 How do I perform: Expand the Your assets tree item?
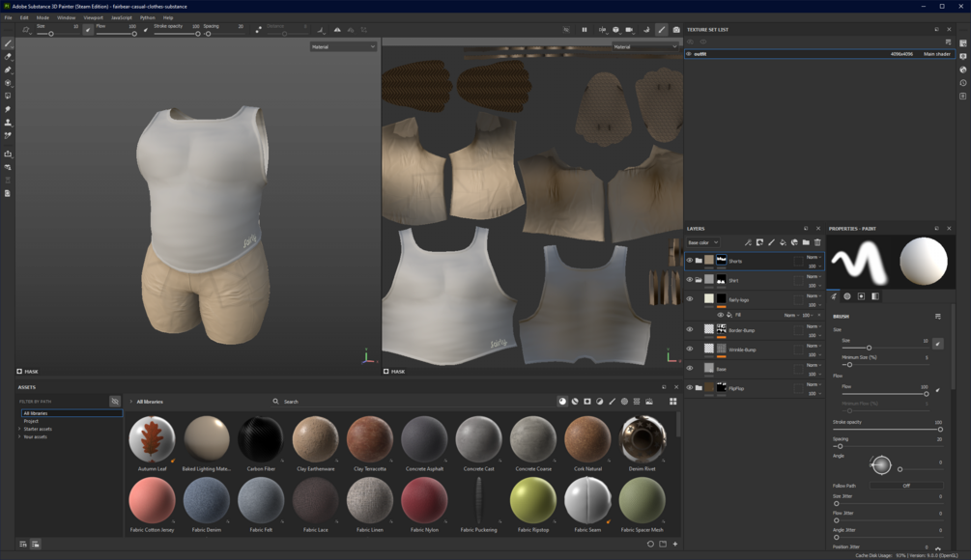click(x=20, y=436)
